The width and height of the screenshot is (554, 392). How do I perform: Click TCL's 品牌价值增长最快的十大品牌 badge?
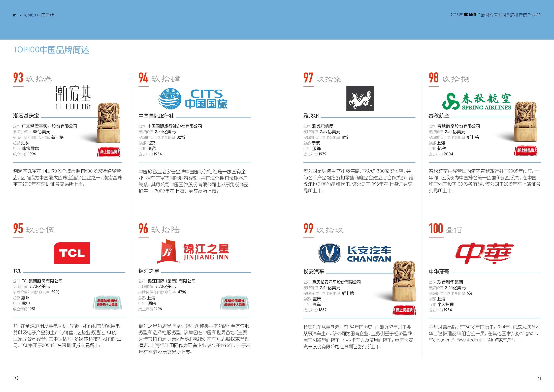107,303
